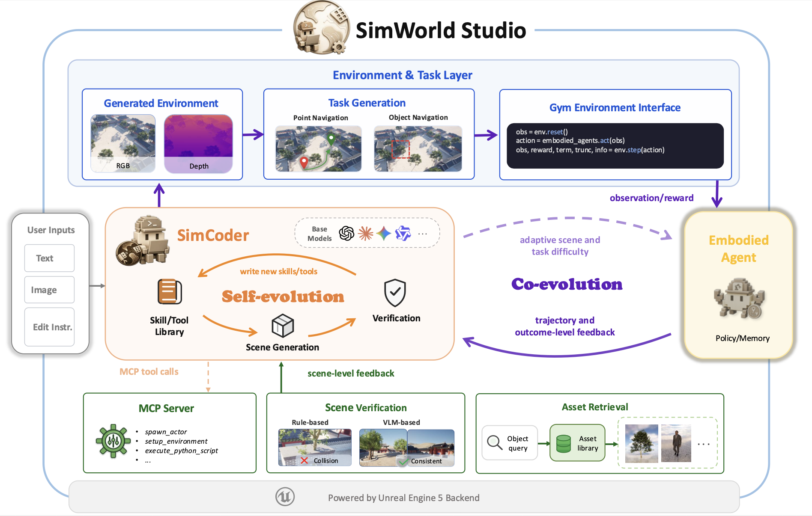Screen dimensions: 812x516
Task: Click the 'Powered by Unreal Engine 5 Backend' text
Action: 404,498
